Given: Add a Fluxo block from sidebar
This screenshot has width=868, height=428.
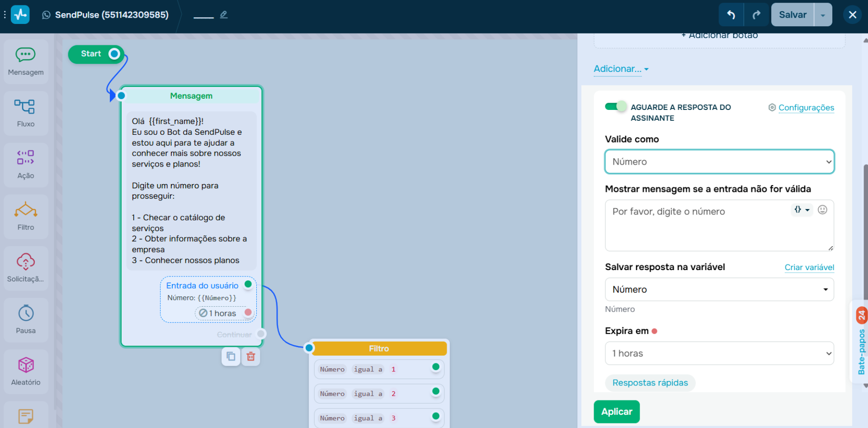Looking at the screenshot, I should point(26,114).
